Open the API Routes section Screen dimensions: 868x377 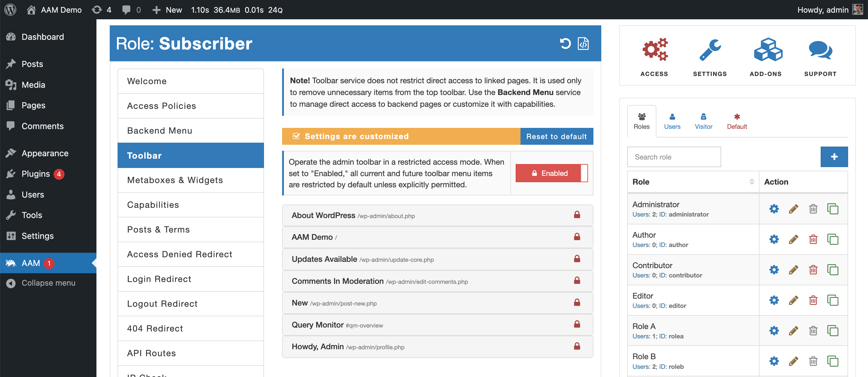point(190,353)
